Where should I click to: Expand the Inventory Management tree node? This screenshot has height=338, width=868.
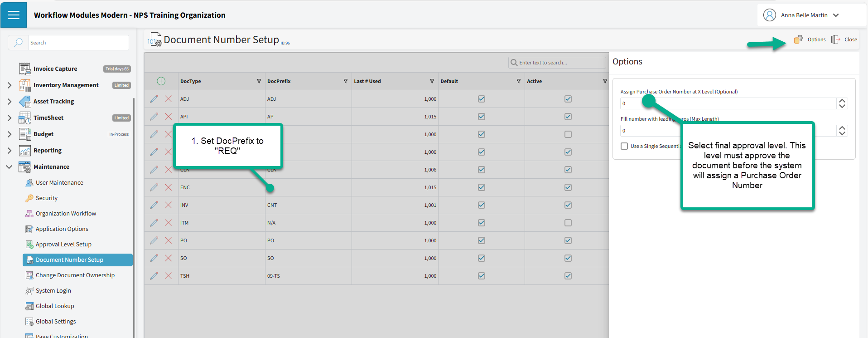[10, 85]
